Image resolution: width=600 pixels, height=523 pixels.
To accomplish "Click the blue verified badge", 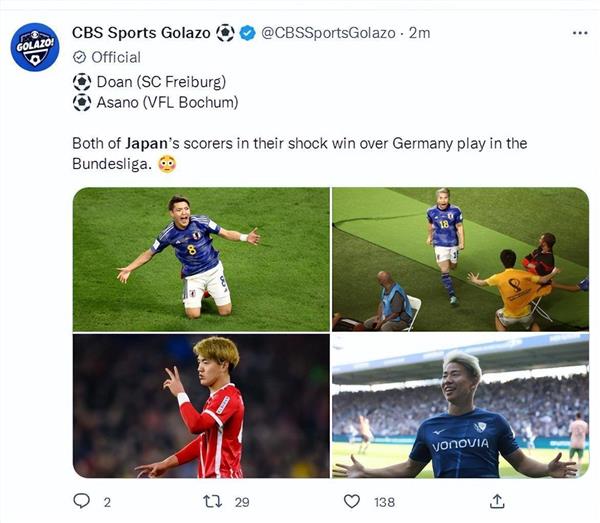I will 247,33.
